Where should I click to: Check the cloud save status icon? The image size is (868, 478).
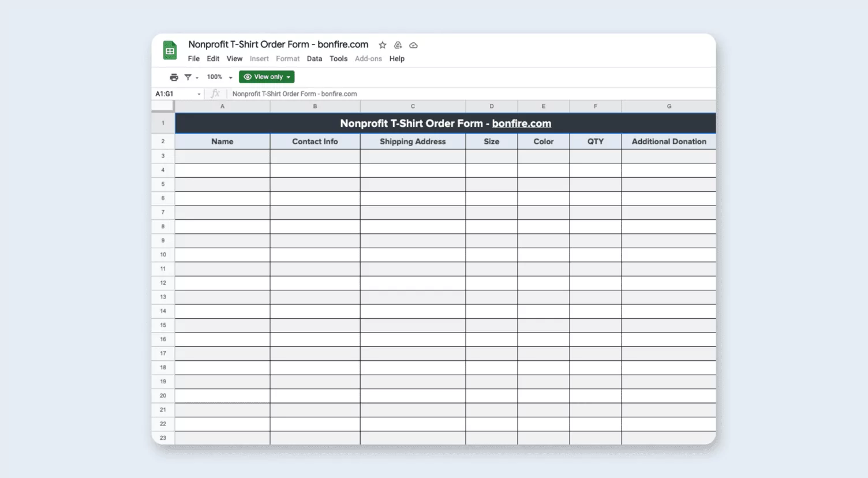413,45
